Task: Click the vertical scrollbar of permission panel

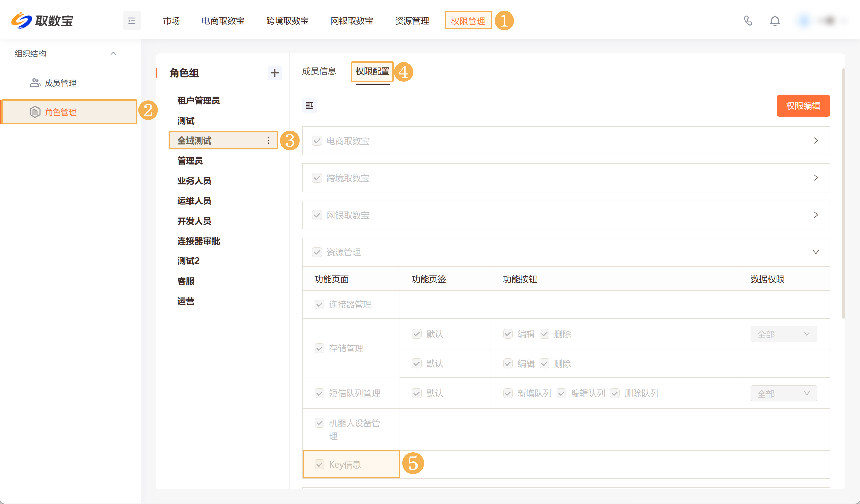Action: click(843, 193)
